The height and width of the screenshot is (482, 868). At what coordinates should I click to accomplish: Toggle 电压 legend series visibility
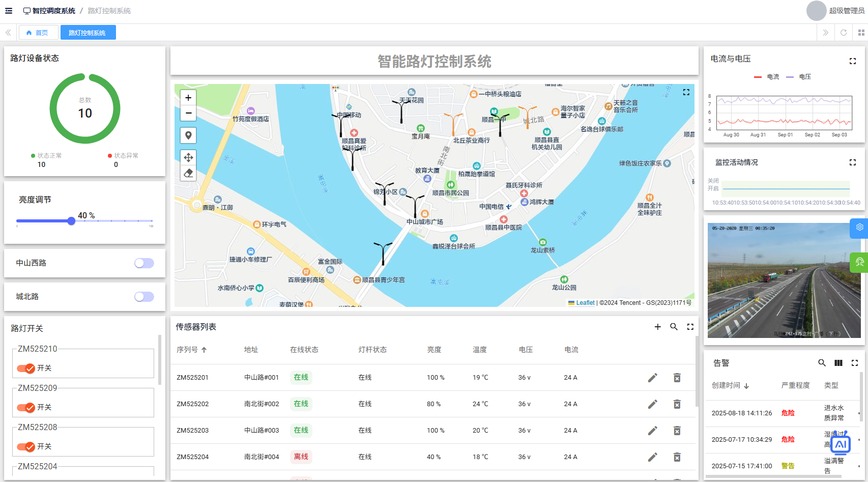(x=798, y=77)
